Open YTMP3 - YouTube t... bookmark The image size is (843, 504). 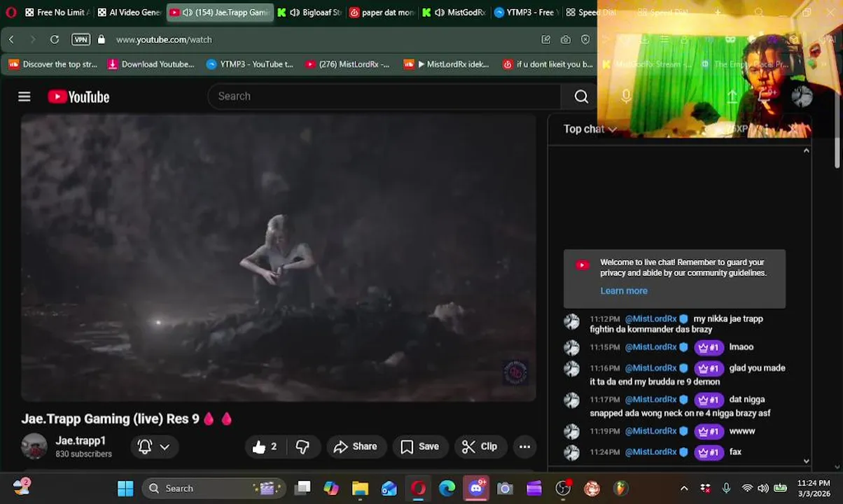point(250,64)
